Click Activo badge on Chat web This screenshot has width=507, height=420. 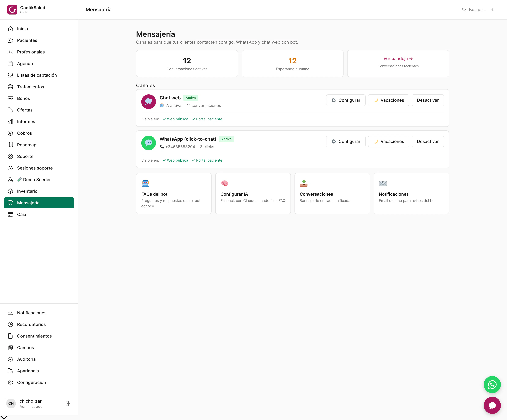[x=191, y=98]
